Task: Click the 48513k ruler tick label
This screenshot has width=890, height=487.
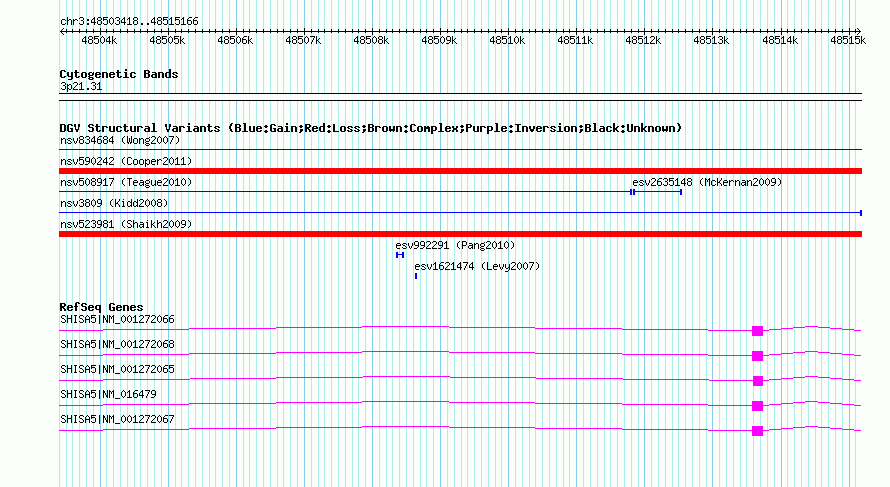Action: 711,40
